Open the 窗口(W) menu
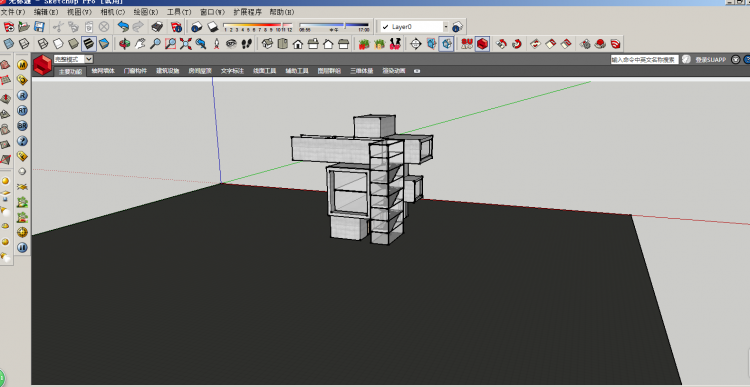 point(212,12)
